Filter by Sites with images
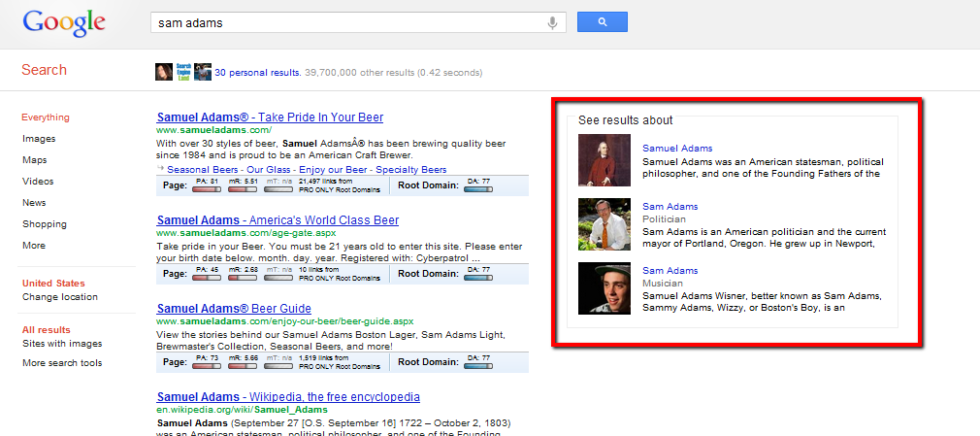 [x=62, y=344]
